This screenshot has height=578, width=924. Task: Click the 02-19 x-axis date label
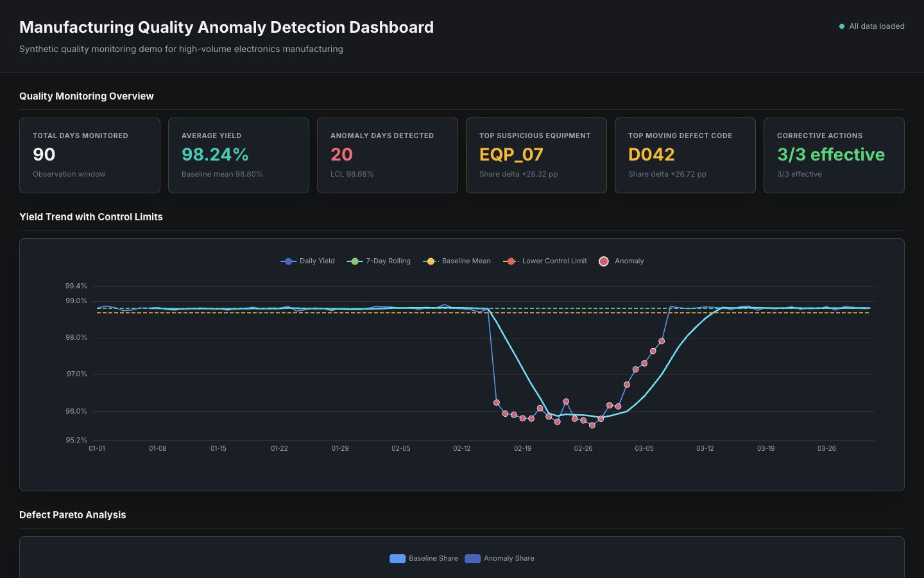coord(522,448)
